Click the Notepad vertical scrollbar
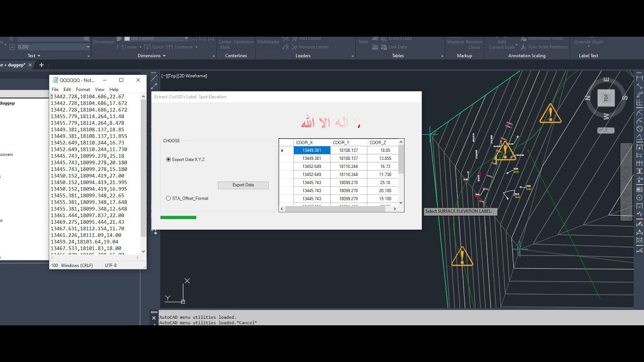Viewport: 644px width, 362px height. (143, 174)
